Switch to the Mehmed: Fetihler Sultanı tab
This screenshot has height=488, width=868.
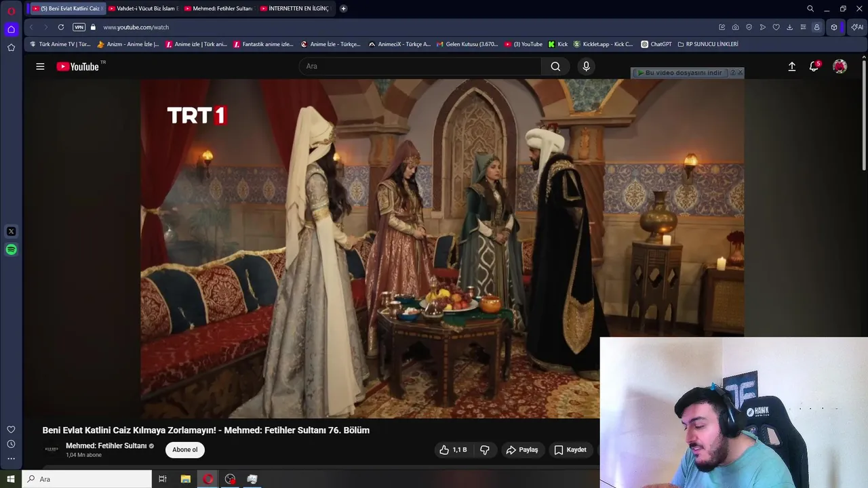218,9
